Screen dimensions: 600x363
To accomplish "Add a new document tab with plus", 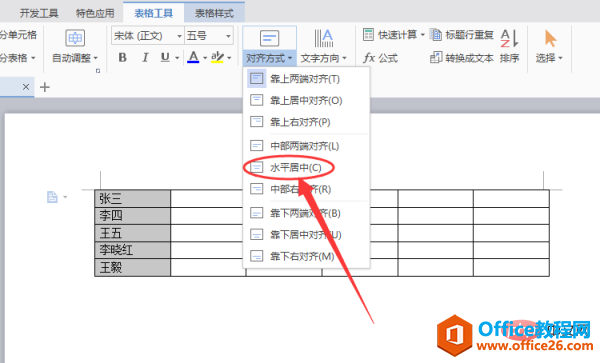I will pyautogui.click(x=45, y=87).
